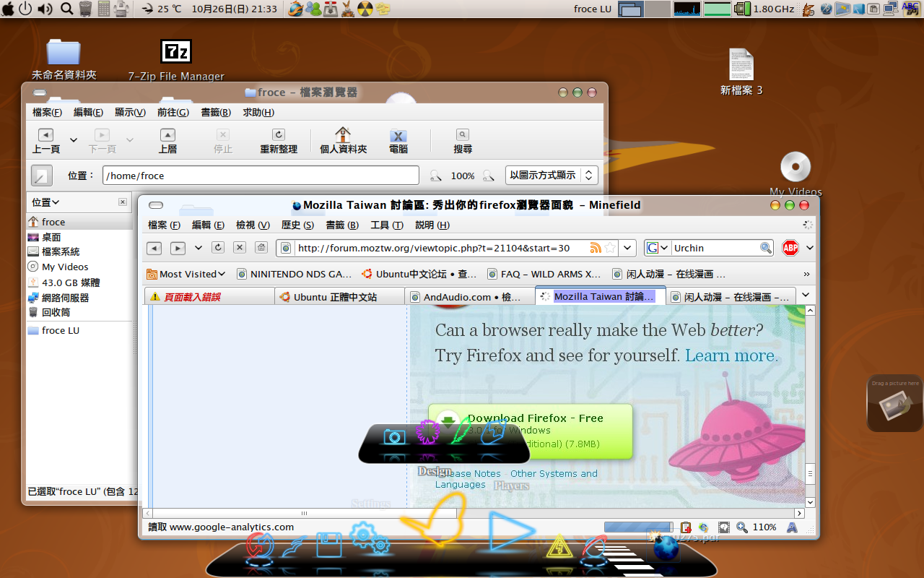Click the red refresh arrow icon in the dock
Viewport: 924px width, 578px height.
[258, 546]
